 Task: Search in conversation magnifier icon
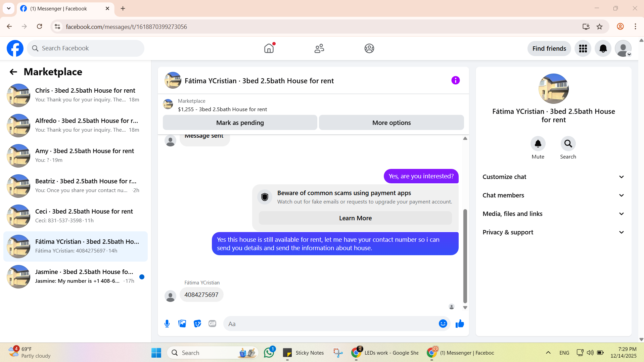pos(568,144)
